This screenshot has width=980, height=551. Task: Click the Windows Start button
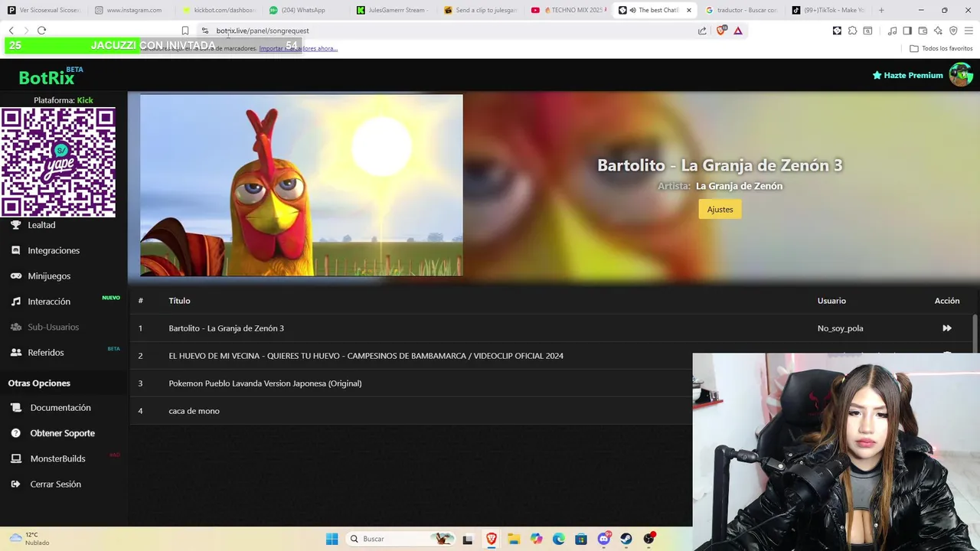click(332, 539)
